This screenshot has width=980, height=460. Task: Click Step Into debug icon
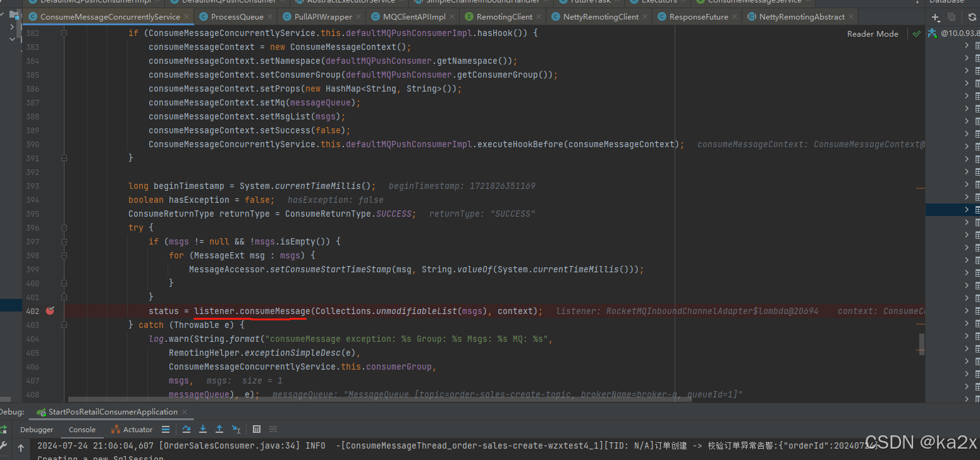[203, 429]
